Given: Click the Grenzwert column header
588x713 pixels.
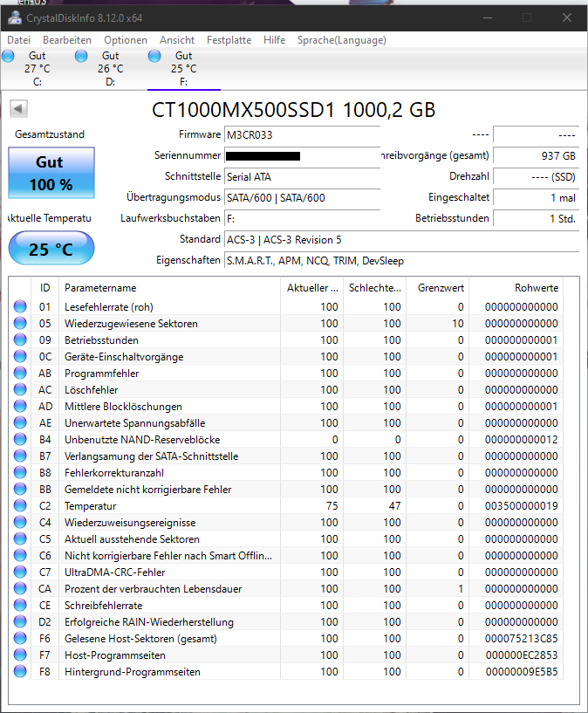Looking at the screenshot, I should click(438, 288).
